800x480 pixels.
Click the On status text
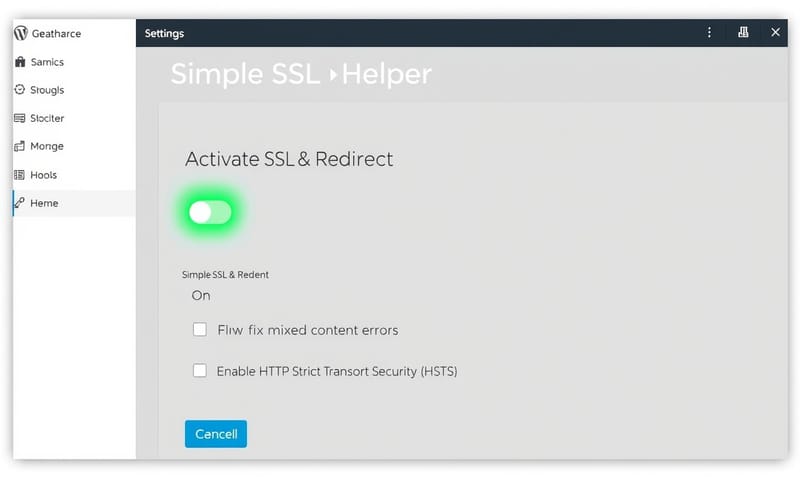click(201, 295)
